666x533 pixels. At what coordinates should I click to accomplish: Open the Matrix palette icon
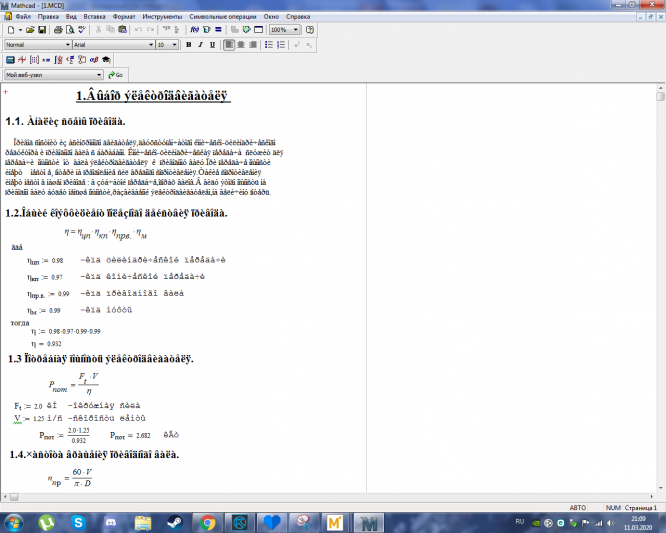pyautogui.click(x=34, y=60)
